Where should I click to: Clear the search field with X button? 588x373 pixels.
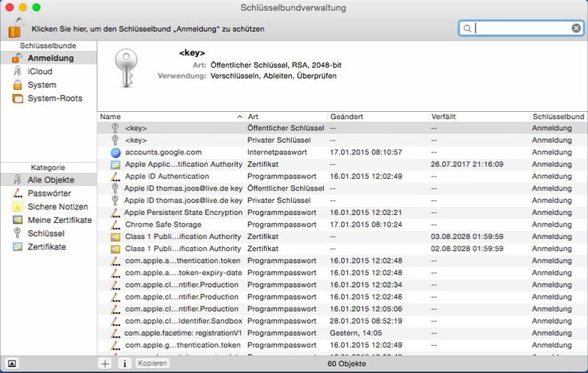click(576, 28)
